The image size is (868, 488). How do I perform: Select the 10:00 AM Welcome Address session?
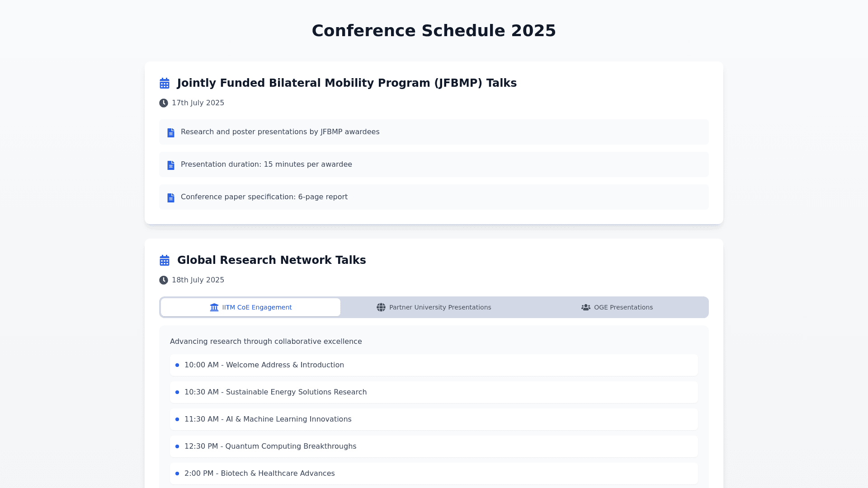[264, 365]
